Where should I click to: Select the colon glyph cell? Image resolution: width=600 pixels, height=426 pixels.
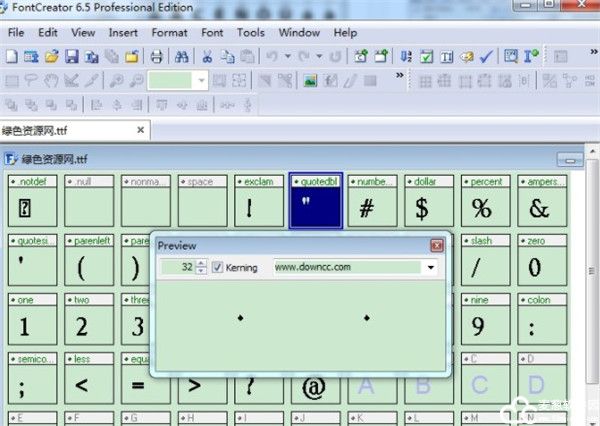pyautogui.click(x=542, y=319)
